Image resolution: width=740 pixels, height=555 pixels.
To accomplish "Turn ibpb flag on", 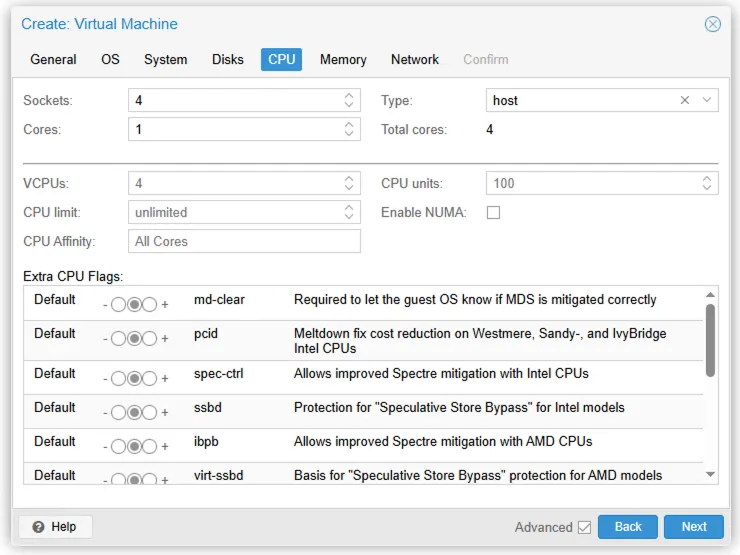I will click(x=150, y=446).
